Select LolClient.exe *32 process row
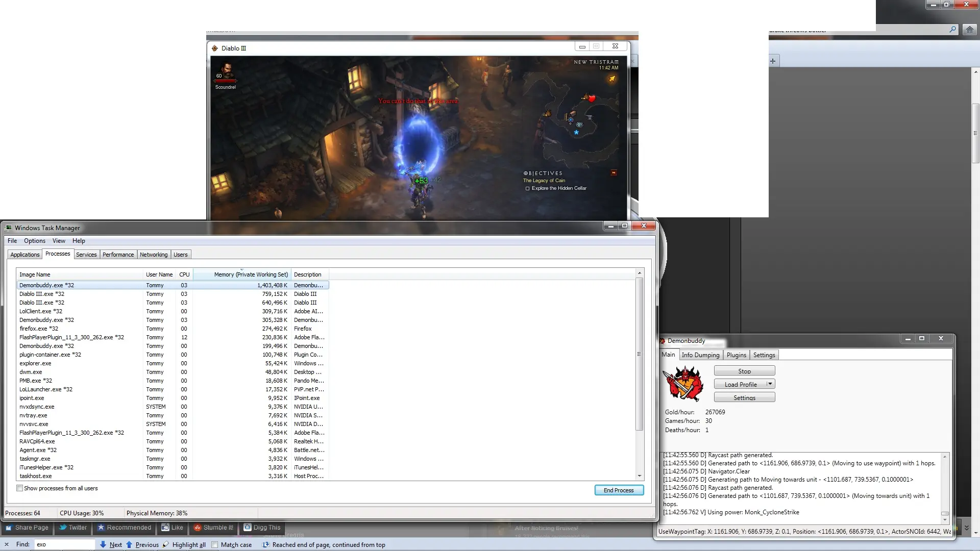Screen dimensions: 980x551 [173, 311]
